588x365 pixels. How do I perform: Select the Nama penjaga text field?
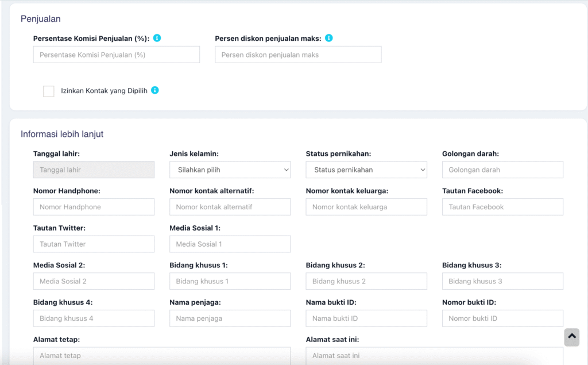230,318
